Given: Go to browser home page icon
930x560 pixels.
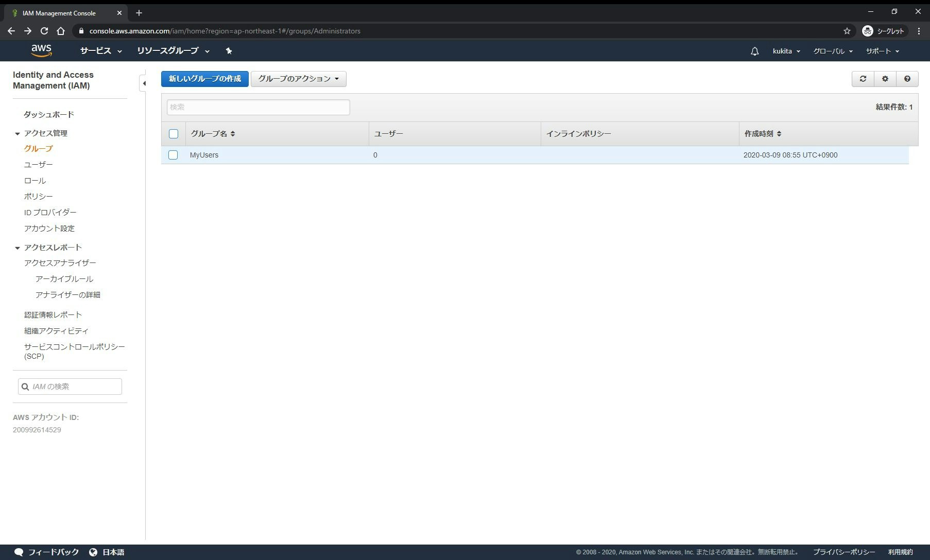Looking at the screenshot, I should click(x=61, y=31).
